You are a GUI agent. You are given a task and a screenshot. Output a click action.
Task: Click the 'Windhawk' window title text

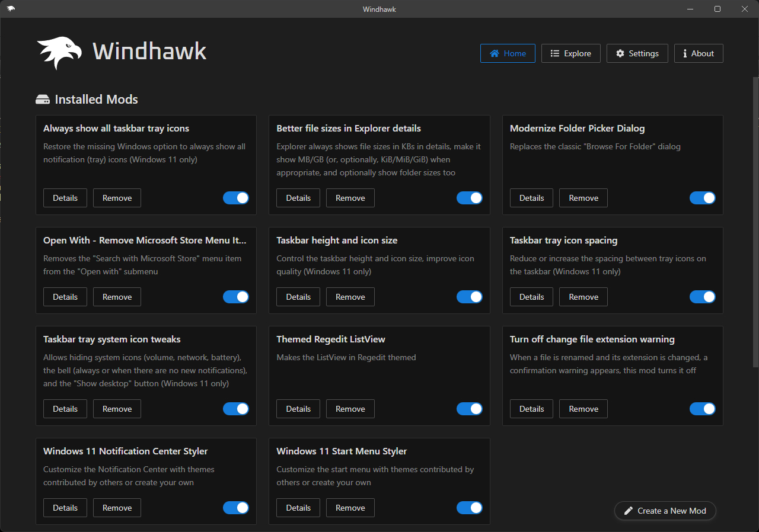coord(379,9)
